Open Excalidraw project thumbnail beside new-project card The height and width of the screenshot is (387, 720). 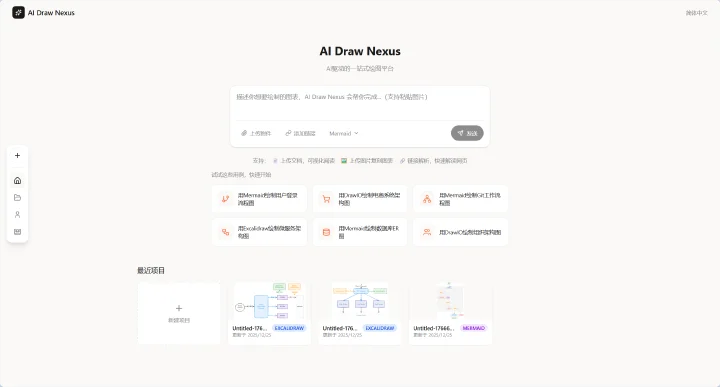click(x=270, y=301)
